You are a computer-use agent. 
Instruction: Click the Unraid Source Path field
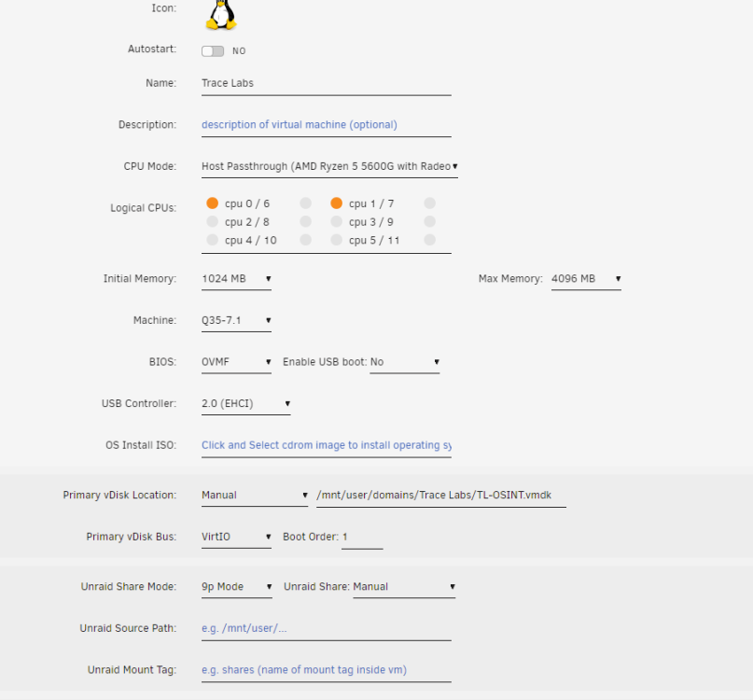(x=327, y=628)
